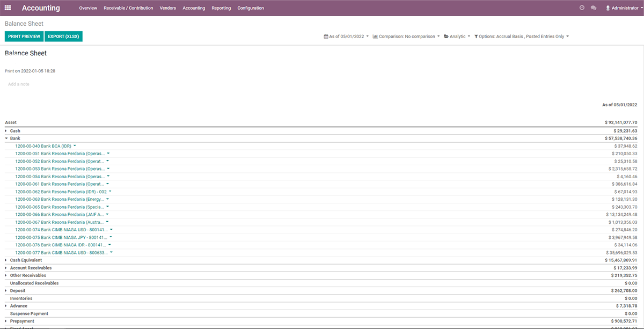Open dropdown for account 1200-00-062
The height and width of the screenshot is (329, 644).
pos(111,191)
